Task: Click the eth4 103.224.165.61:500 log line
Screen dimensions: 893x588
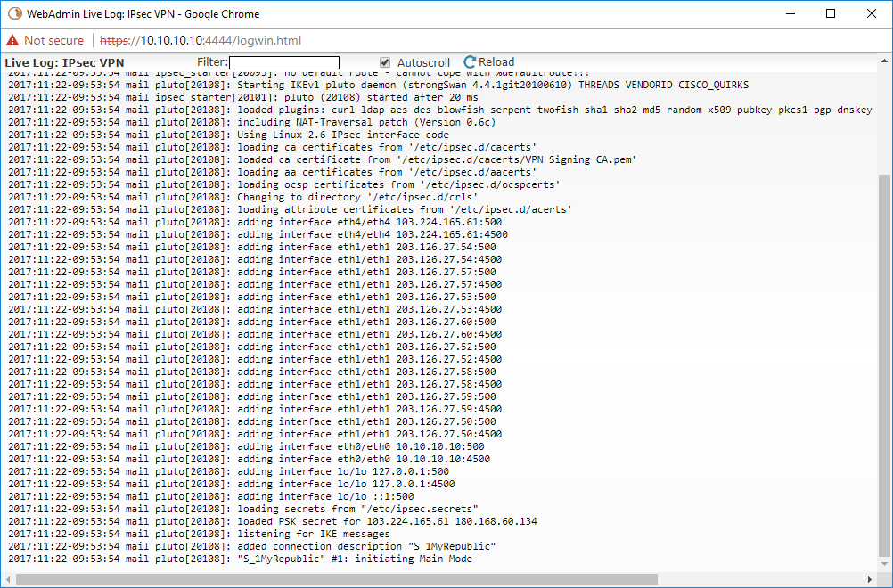Action: click(255, 223)
